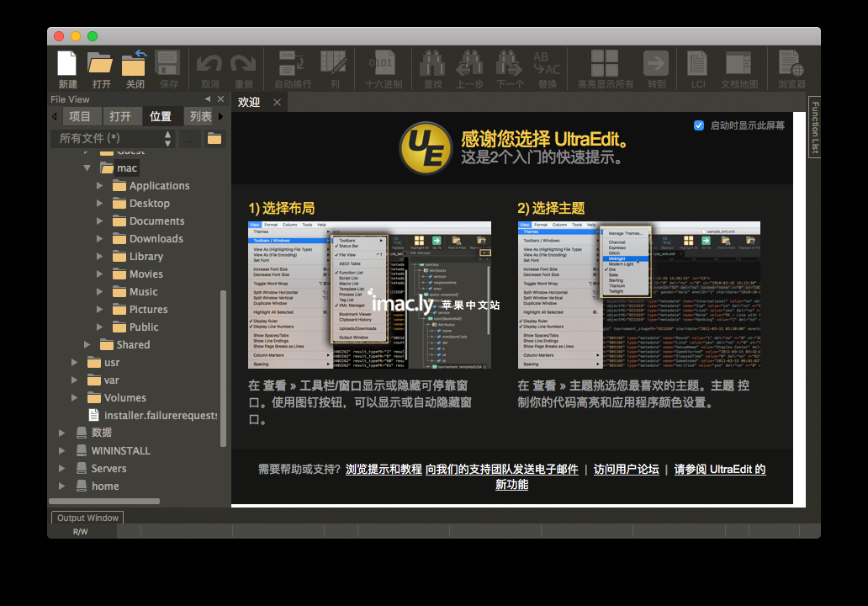
Task: Click the File View horizontal scrollbar
Action: click(x=104, y=502)
